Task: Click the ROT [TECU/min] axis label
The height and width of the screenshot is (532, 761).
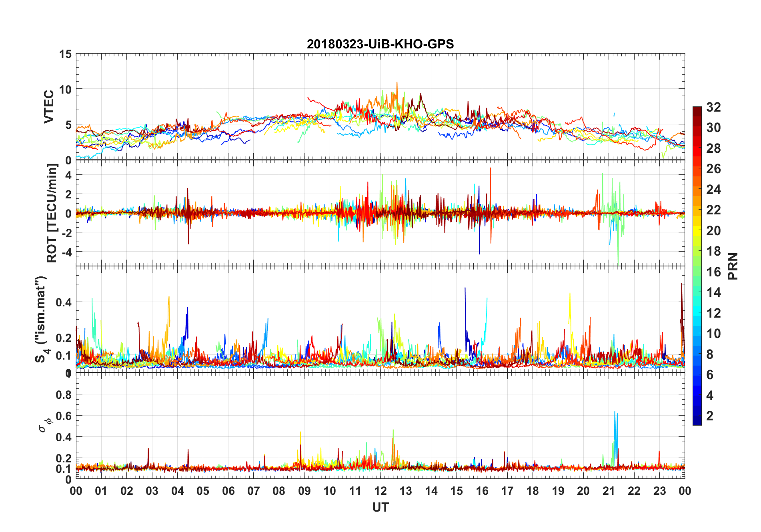Action: (52, 213)
